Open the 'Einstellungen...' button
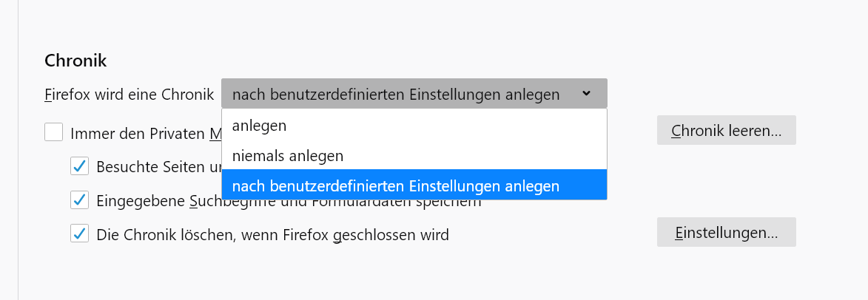Image resolution: width=868 pixels, height=300 pixels. click(726, 233)
